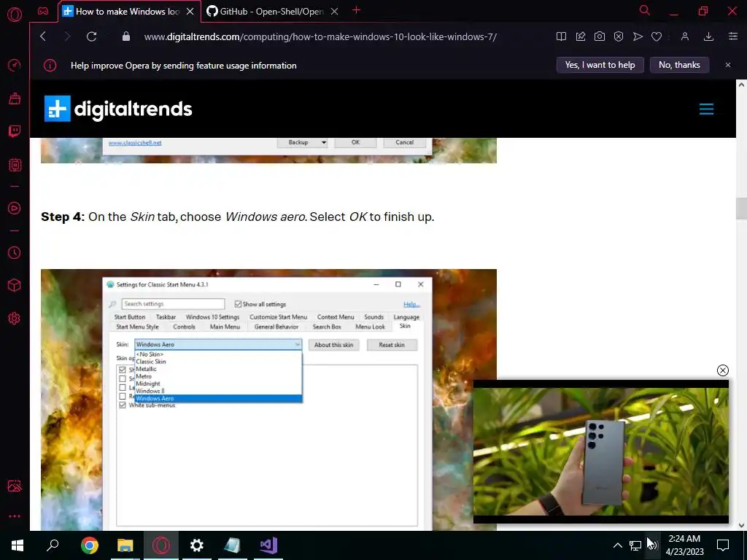Screen dimensions: 747x560
Task: Close the floating video player
Action: [x=722, y=370]
